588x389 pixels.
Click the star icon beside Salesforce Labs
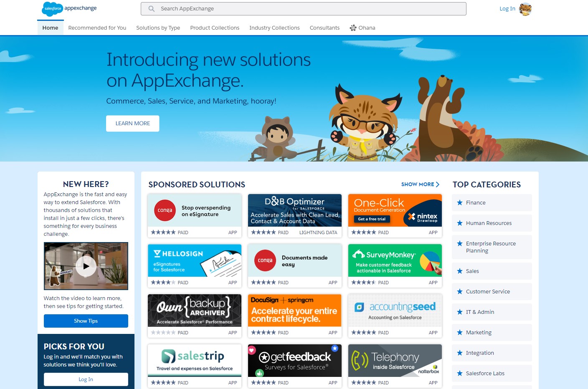(x=460, y=373)
